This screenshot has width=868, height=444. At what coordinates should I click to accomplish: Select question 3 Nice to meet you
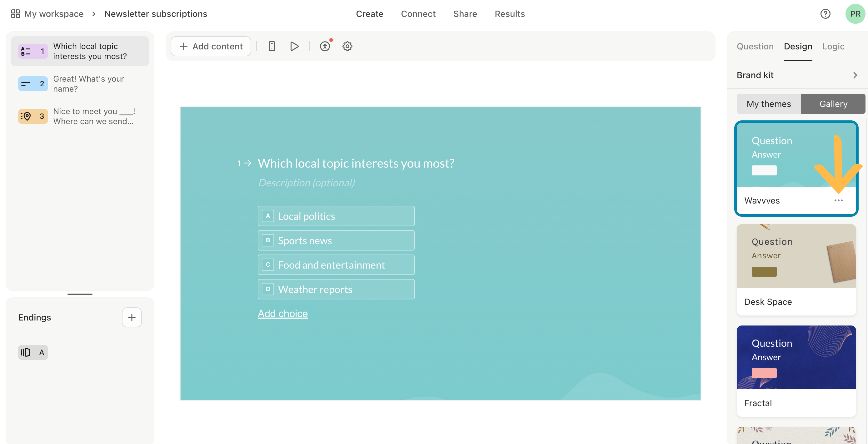80,116
